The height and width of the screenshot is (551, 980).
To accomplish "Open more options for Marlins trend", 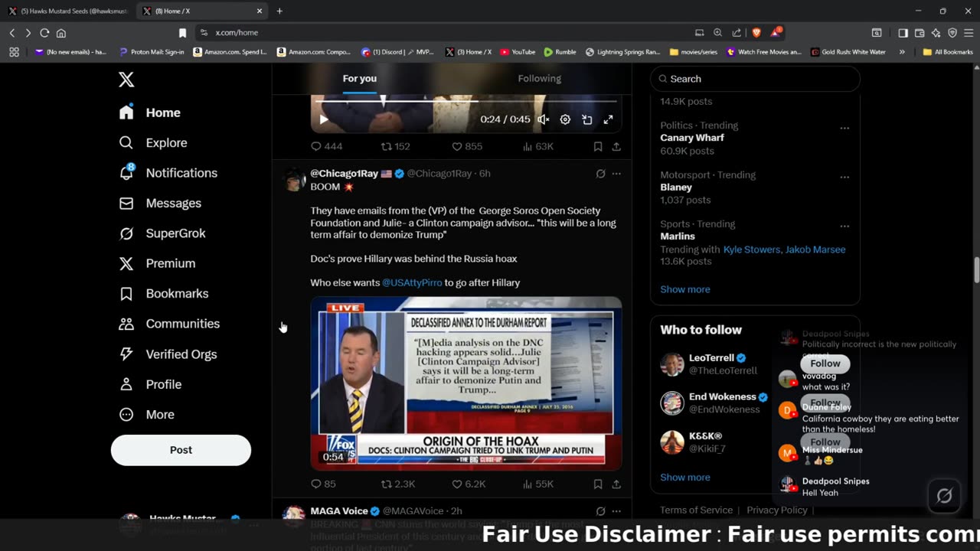I will coord(844,226).
